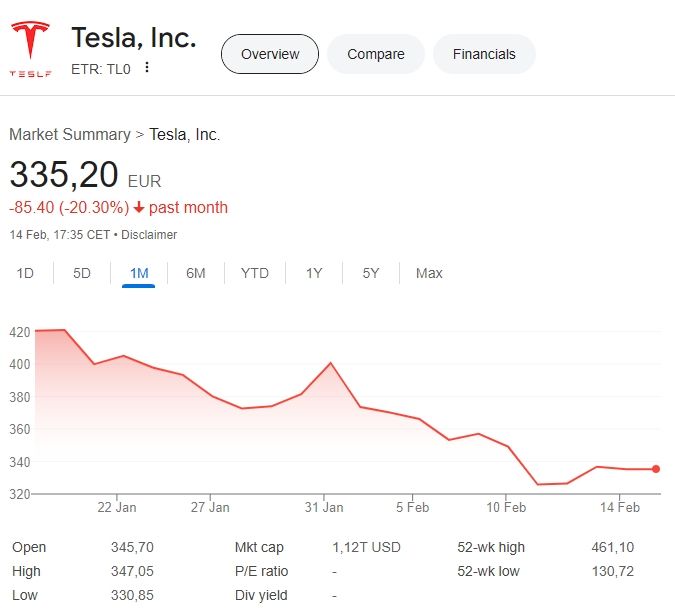The height and width of the screenshot is (613, 675).
Task: Switch to the 1Y chart range
Action: pyautogui.click(x=314, y=273)
